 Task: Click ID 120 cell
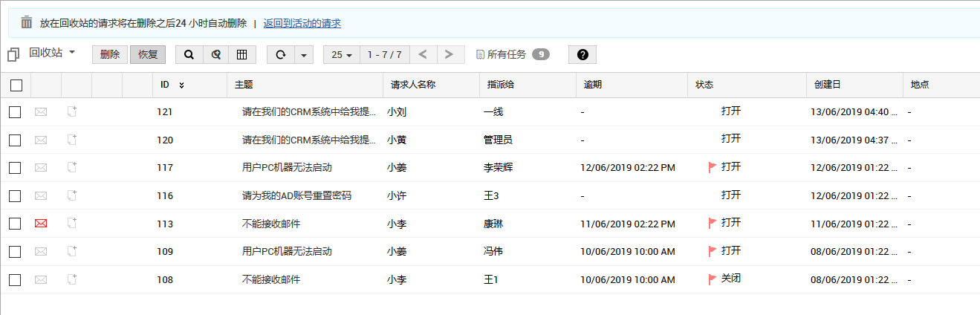coord(165,140)
